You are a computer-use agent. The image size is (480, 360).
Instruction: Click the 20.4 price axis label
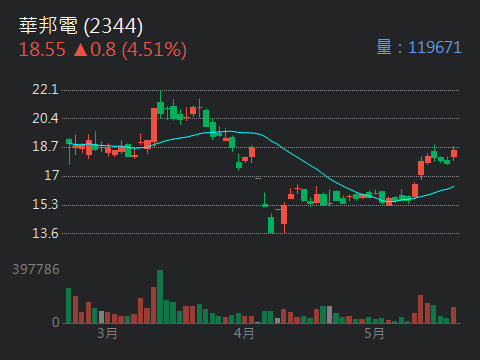[x=45, y=118]
